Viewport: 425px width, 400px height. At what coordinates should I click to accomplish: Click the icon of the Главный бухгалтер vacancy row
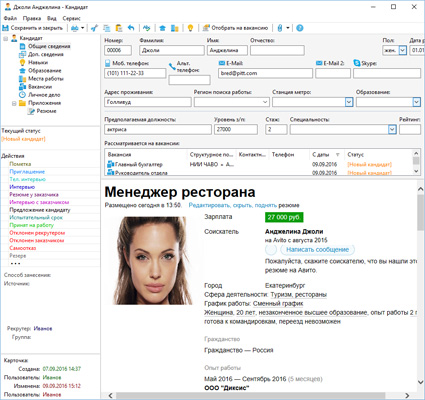110,164
